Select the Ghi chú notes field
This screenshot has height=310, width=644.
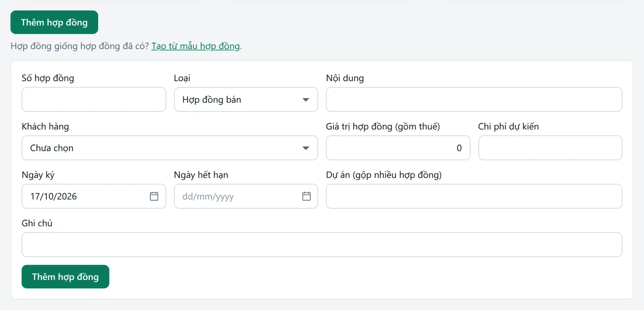pyautogui.click(x=322, y=244)
